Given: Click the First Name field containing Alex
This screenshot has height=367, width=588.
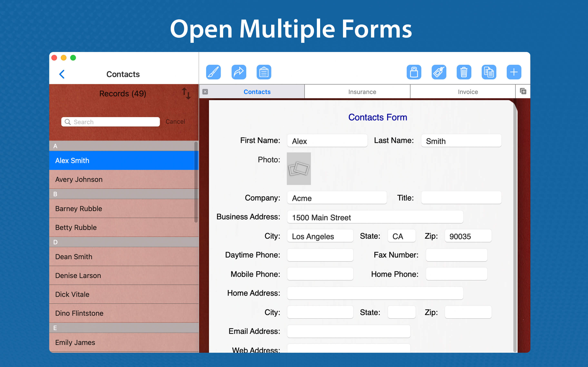Looking at the screenshot, I should (327, 140).
